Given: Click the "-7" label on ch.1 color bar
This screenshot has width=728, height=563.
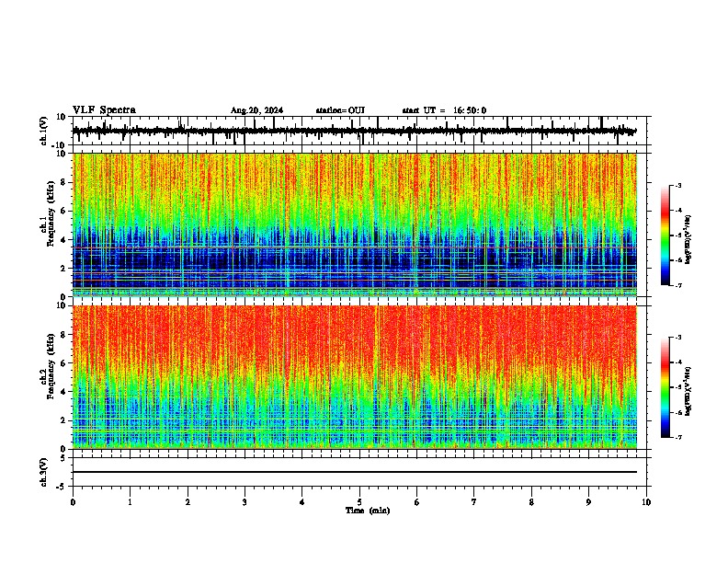Looking at the screenshot, I should tap(678, 285).
